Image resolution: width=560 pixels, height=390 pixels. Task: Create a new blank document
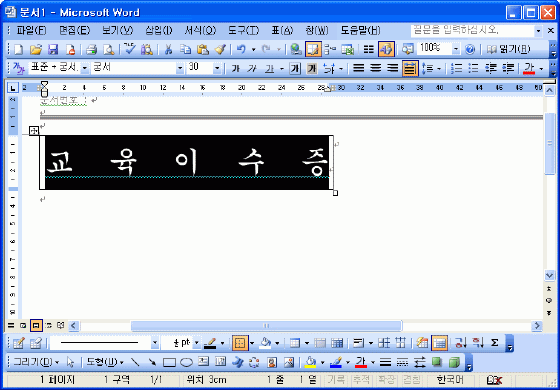18,49
